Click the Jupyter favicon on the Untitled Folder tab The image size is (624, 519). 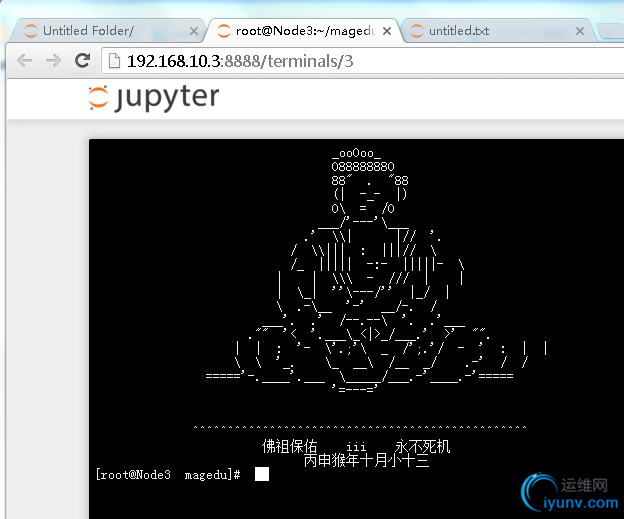coord(31,31)
